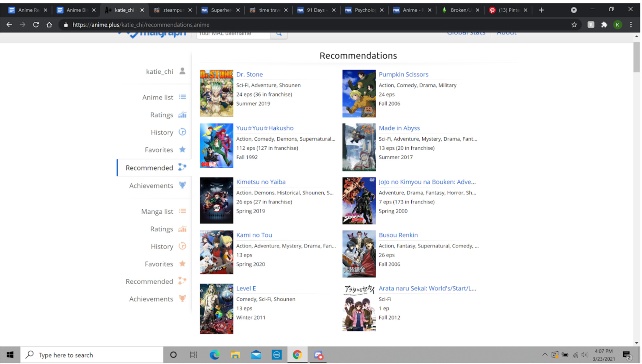
Task: Open the Made in Abyss link
Action: tap(399, 128)
